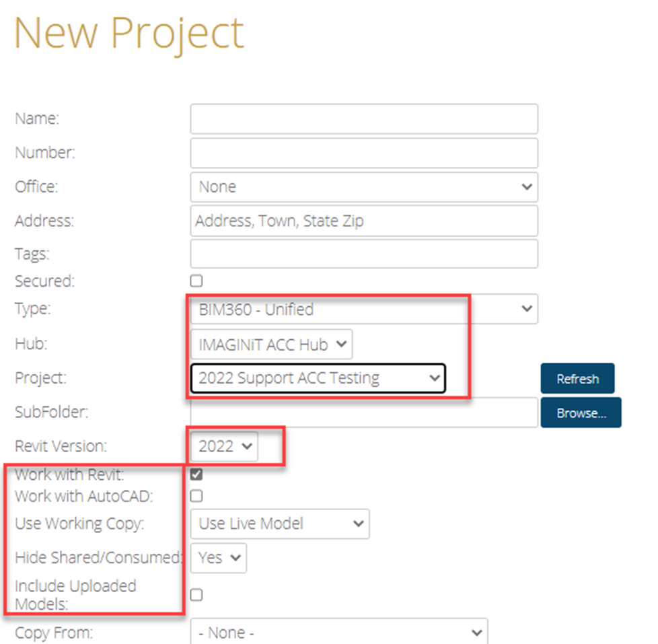
Task: Expand the Copy From dropdown
Action: coord(339,633)
